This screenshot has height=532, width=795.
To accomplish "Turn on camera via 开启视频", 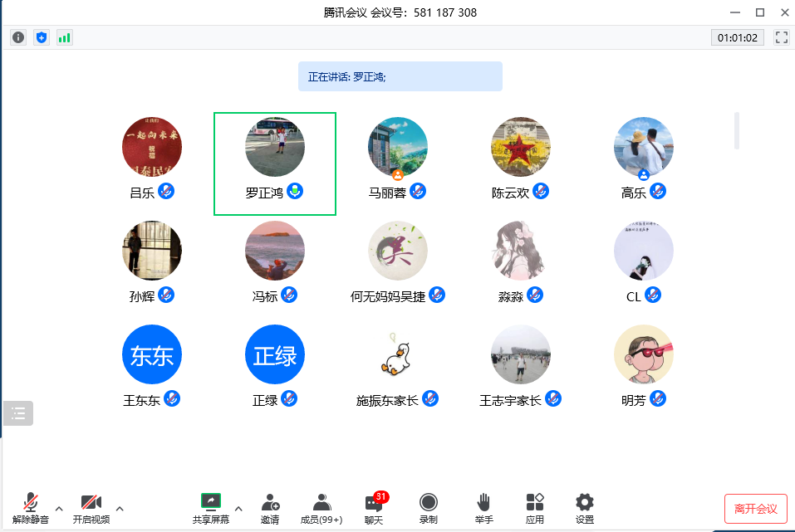I will tap(91, 508).
